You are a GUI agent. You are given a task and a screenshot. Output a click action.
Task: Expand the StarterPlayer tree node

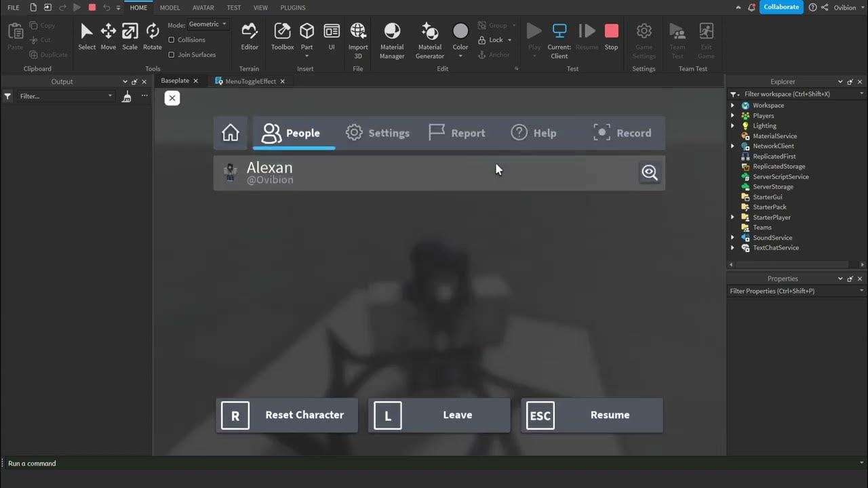pyautogui.click(x=732, y=218)
